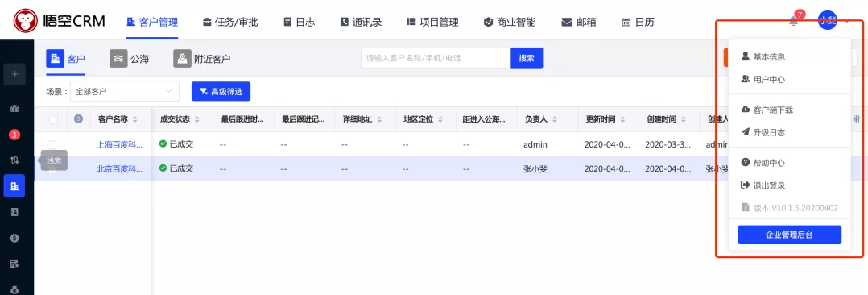Switch to the 客户 tab
This screenshot has width=868, height=295.
point(65,59)
